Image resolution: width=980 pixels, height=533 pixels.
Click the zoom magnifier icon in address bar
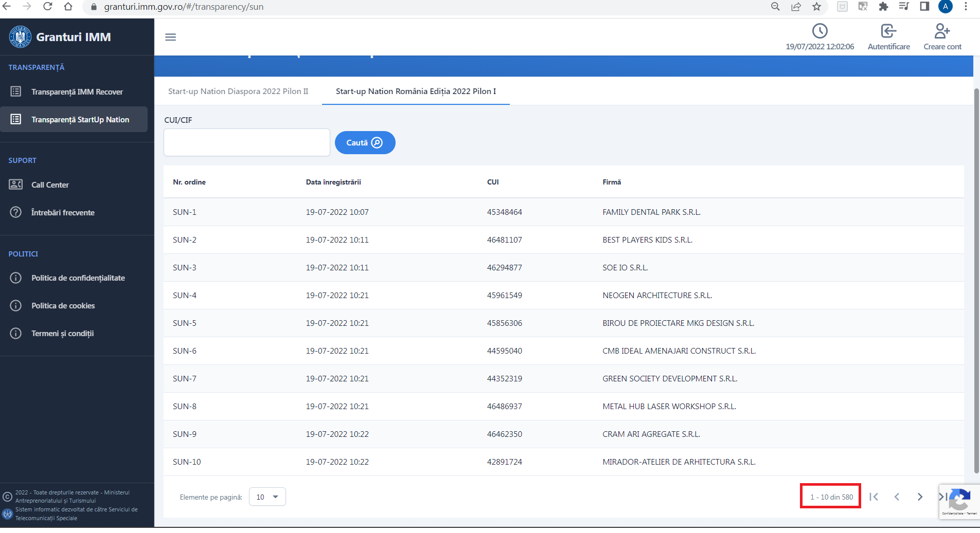coord(775,7)
